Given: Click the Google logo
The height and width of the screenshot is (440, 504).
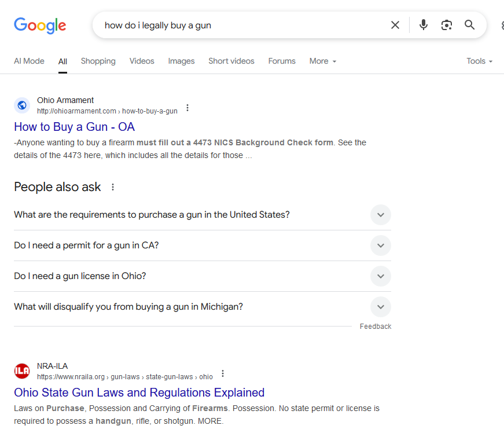Looking at the screenshot, I should coord(40,25).
